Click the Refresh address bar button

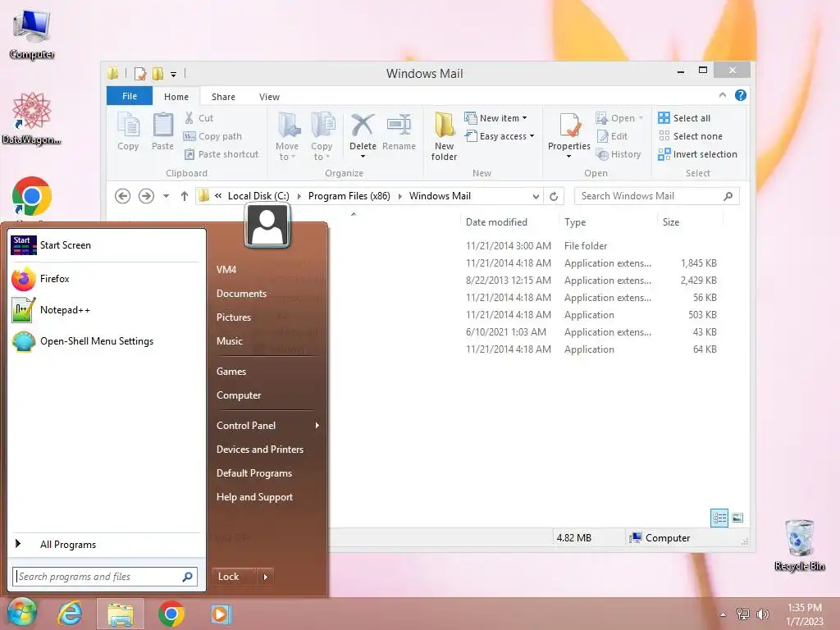[554, 196]
